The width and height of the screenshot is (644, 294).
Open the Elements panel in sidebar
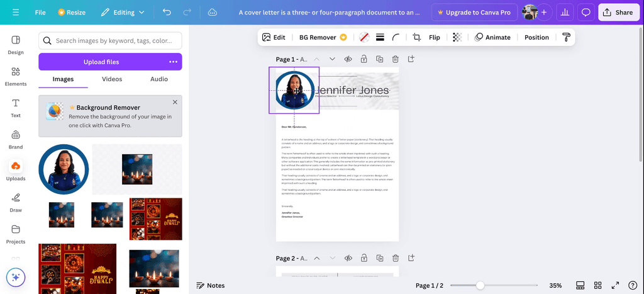click(x=16, y=76)
